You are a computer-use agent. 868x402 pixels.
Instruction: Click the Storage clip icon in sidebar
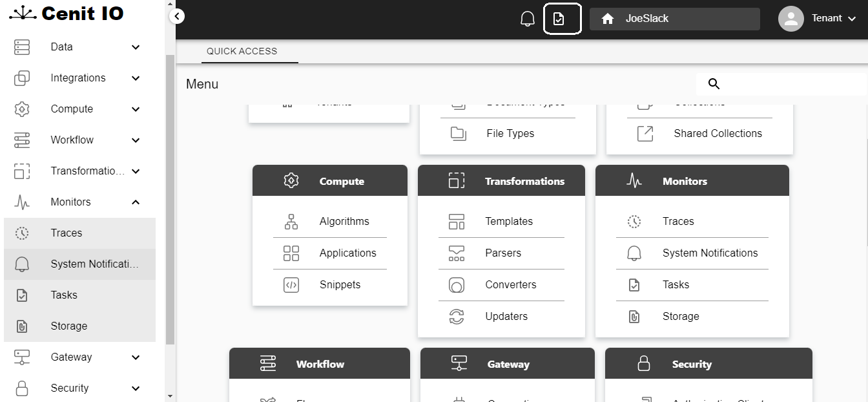coord(22,326)
